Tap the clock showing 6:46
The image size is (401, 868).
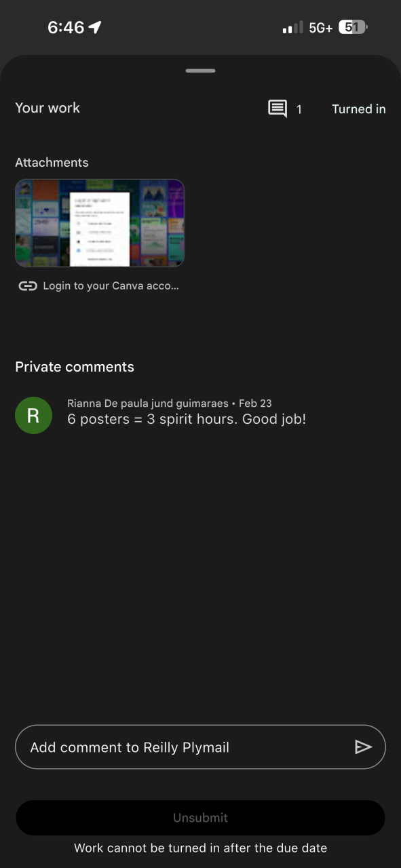point(66,27)
